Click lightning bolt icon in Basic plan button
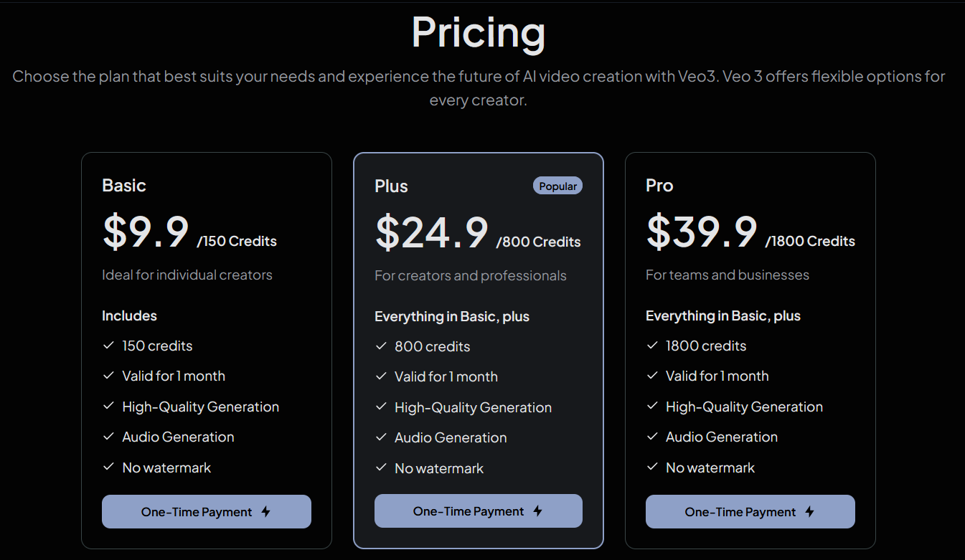The image size is (965, 560). 265,512
